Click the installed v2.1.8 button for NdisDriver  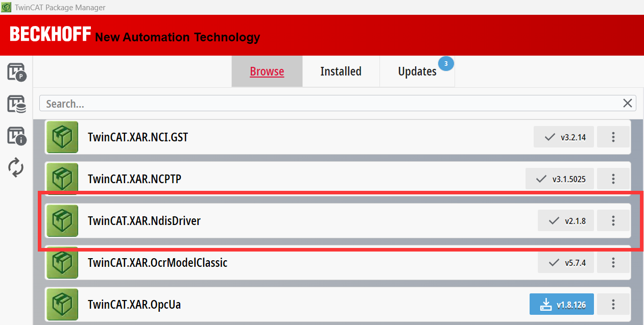[x=566, y=221]
